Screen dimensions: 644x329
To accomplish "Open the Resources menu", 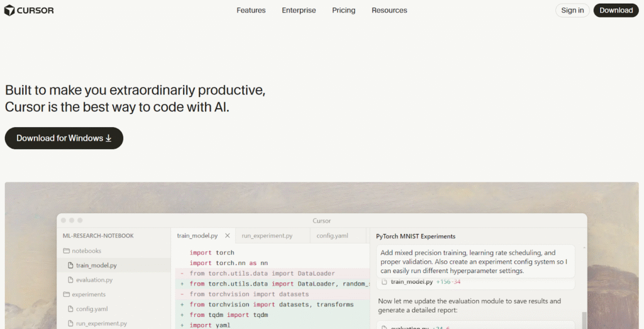I will tap(389, 10).
